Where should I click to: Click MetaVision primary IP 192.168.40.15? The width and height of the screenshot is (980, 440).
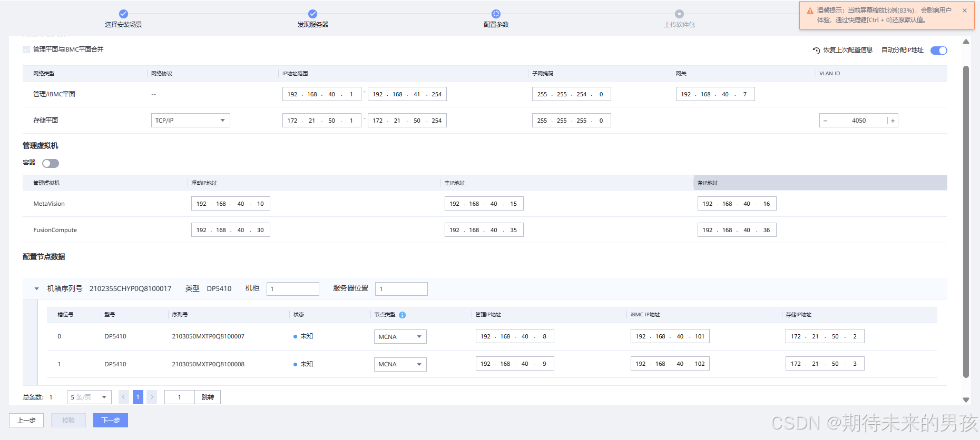tap(484, 204)
